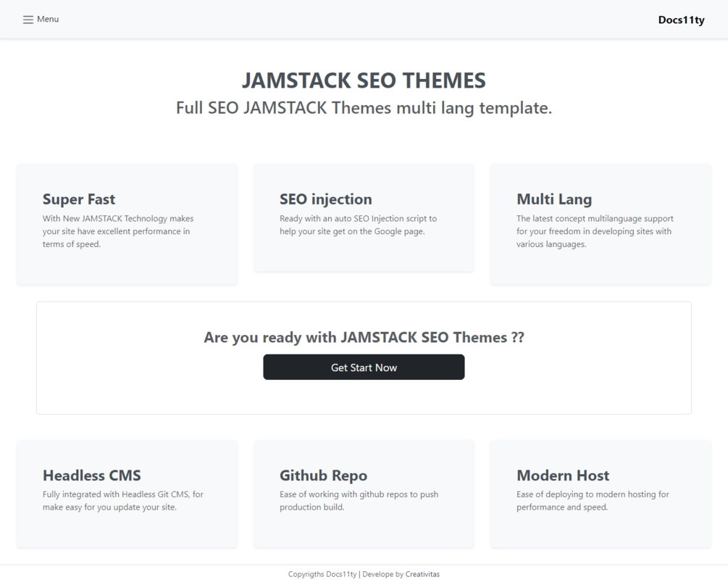
Task: Click the SEO Injection script description text
Action: (x=358, y=225)
